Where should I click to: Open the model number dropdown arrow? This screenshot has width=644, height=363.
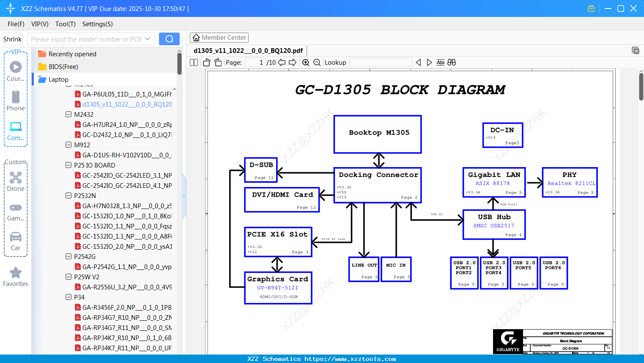point(148,39)
